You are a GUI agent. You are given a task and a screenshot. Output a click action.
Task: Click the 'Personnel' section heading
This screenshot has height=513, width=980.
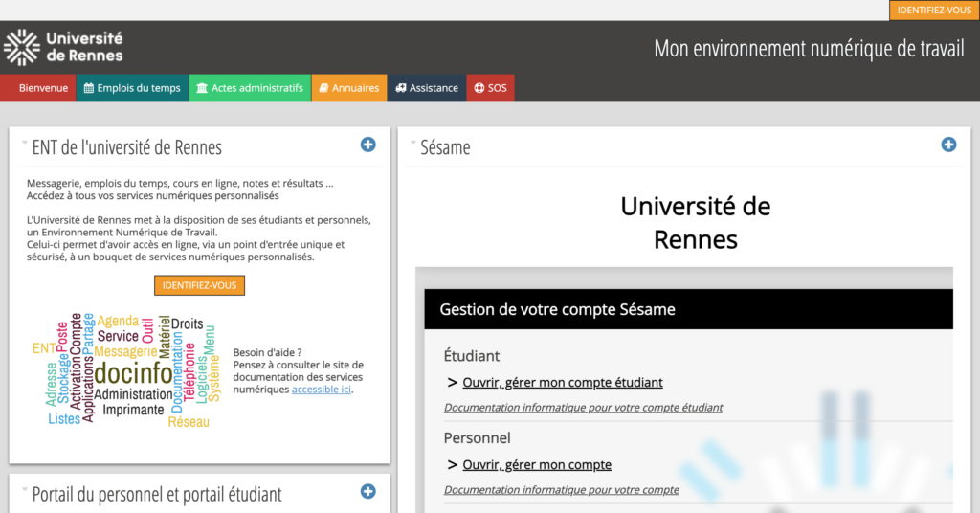[x=477, y=438]
